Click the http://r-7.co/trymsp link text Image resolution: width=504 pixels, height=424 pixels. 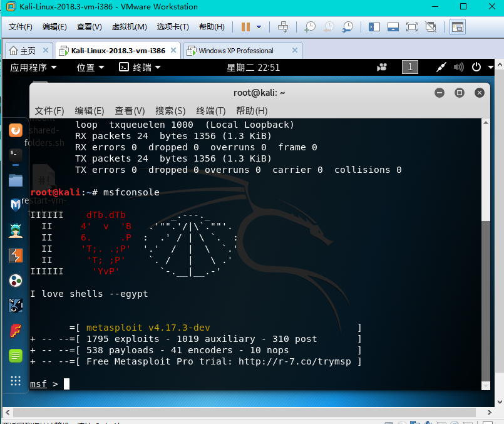(295, 361)
